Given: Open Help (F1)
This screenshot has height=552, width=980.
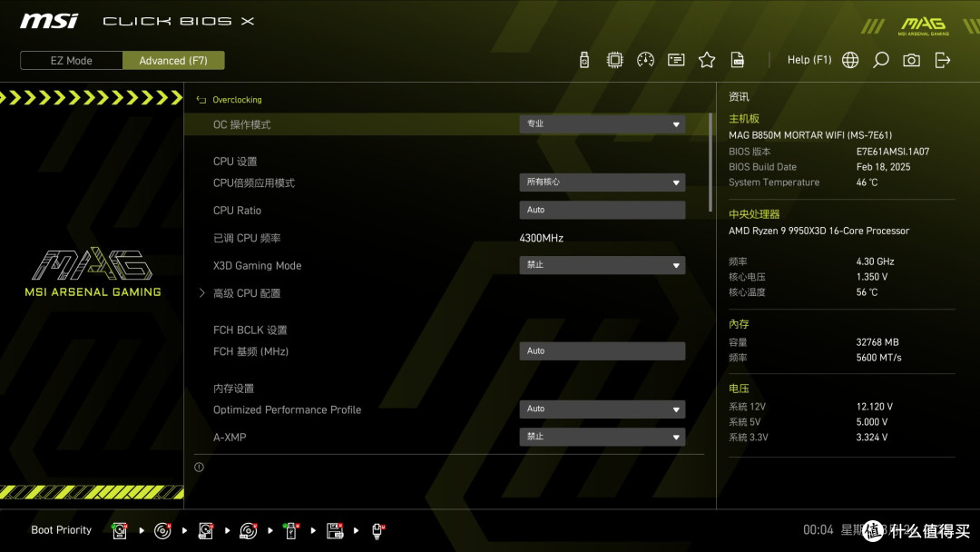Looking at the screenshot, I should [x=809, y=60].
